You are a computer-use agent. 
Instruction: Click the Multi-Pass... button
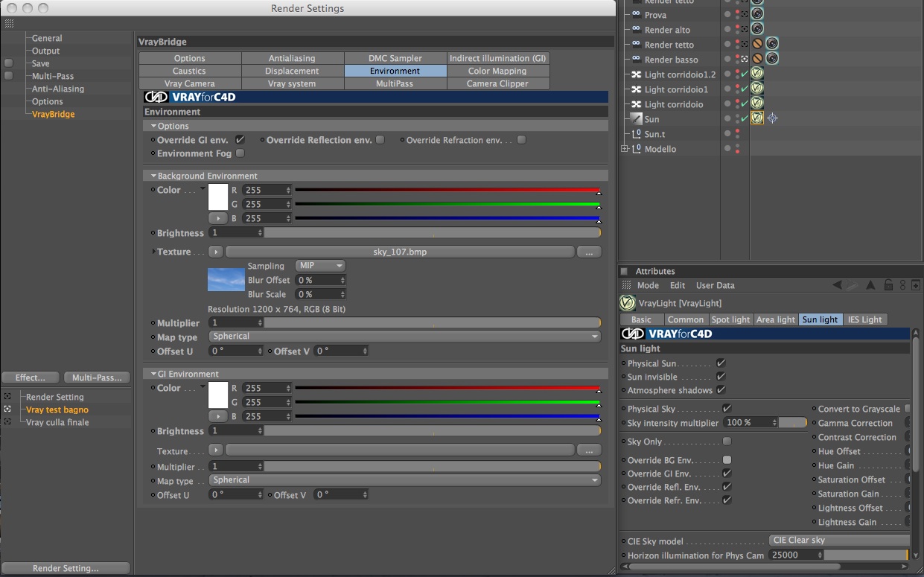coord(97,377)
